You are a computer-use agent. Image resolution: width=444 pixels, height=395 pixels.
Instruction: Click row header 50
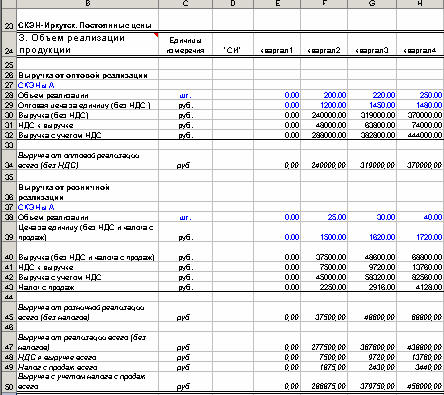9,382
